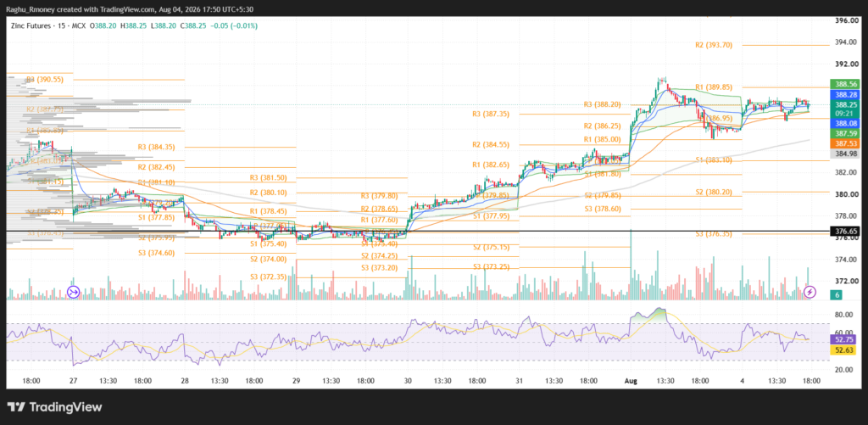Screen dimensions: 868x425
Task: Click the Aug date on time axis
Action: pos(631,381)
